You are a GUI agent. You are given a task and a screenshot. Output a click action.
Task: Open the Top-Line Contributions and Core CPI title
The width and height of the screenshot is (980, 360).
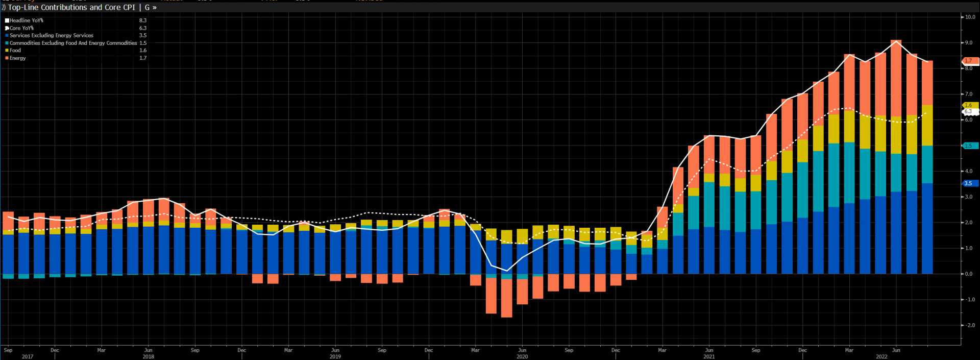pos(71,8)
